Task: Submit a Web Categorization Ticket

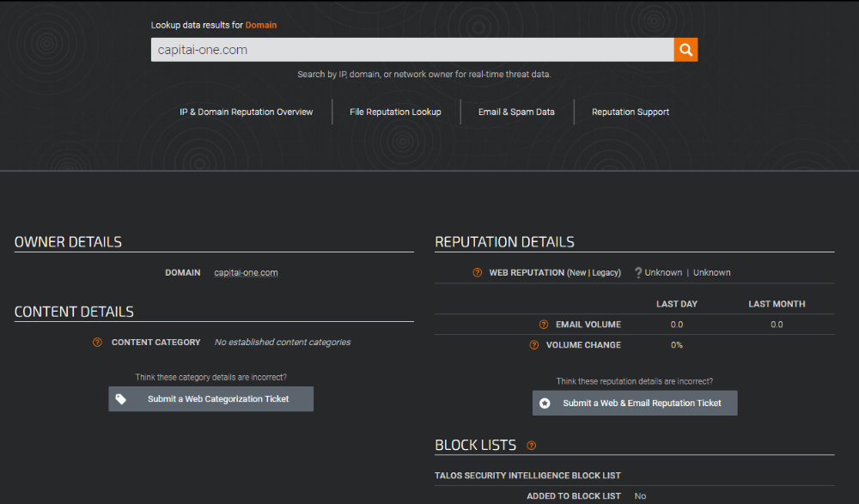Action: tap(211, 398)
